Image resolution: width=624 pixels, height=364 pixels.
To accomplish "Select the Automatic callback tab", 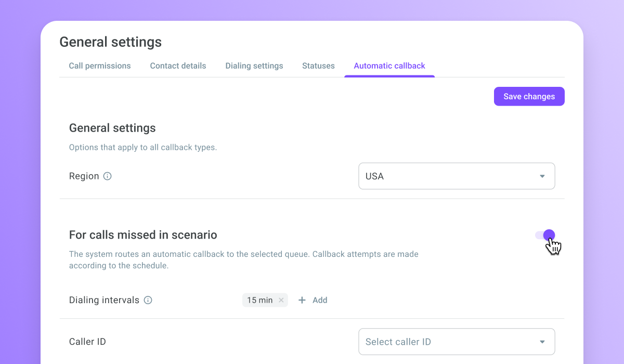I will point(389,66).
